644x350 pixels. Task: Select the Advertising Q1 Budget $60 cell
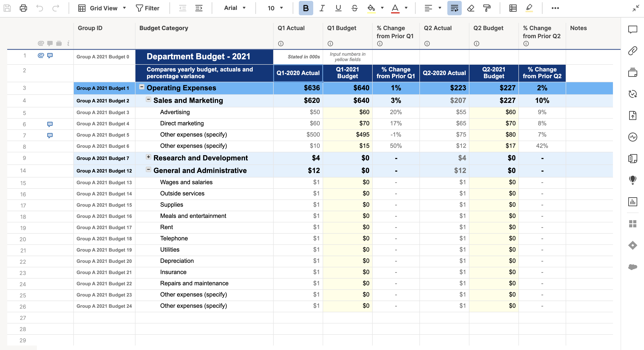tap(347, 112)
